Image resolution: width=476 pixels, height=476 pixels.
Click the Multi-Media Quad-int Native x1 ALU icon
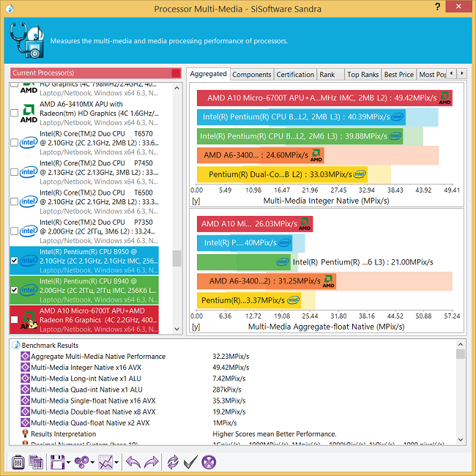[x=25, y=390]
